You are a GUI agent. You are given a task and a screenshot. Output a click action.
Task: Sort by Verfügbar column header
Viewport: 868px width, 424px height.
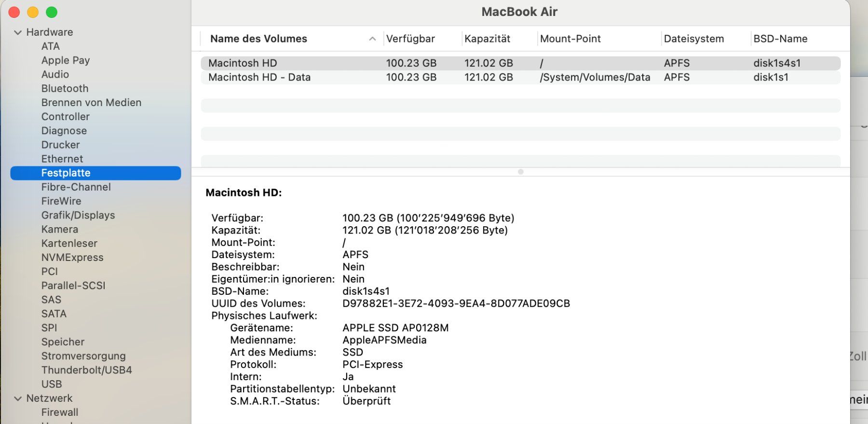410,39
